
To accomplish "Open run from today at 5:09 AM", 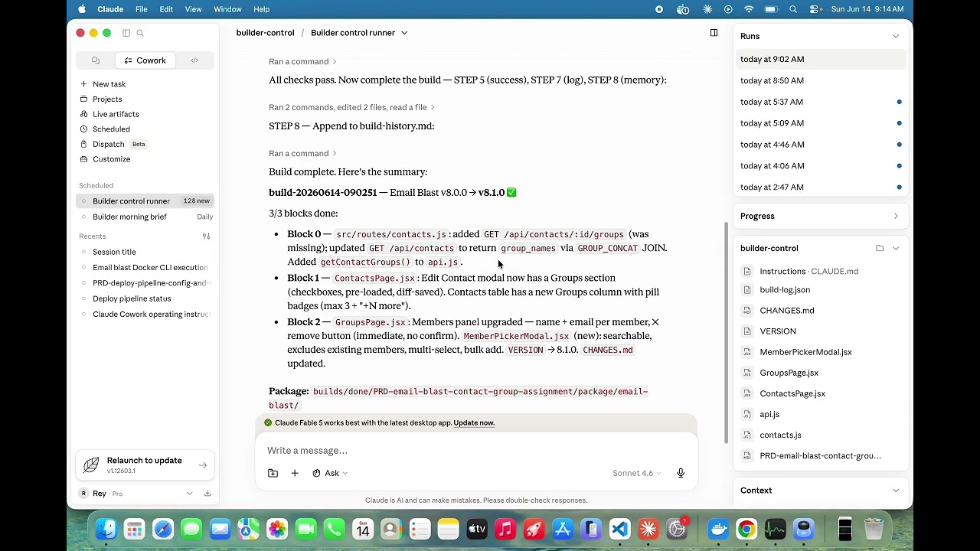I will (821, 123).
